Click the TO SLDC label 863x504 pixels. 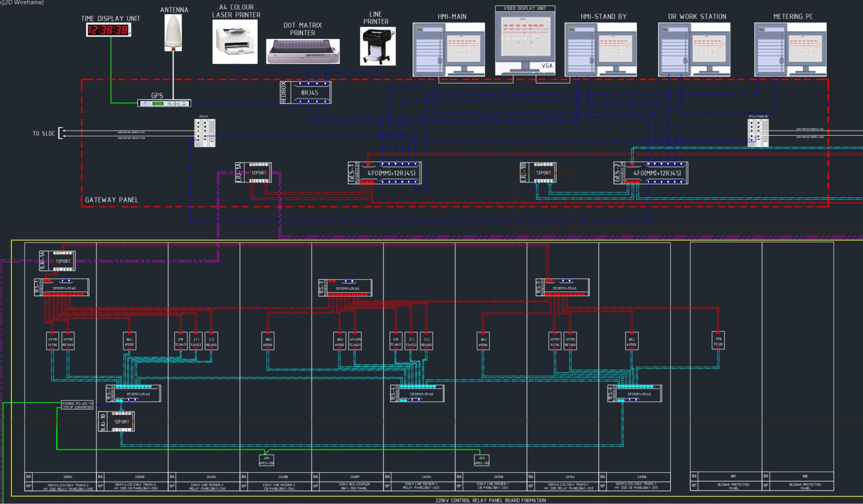(x=44, y=133)
